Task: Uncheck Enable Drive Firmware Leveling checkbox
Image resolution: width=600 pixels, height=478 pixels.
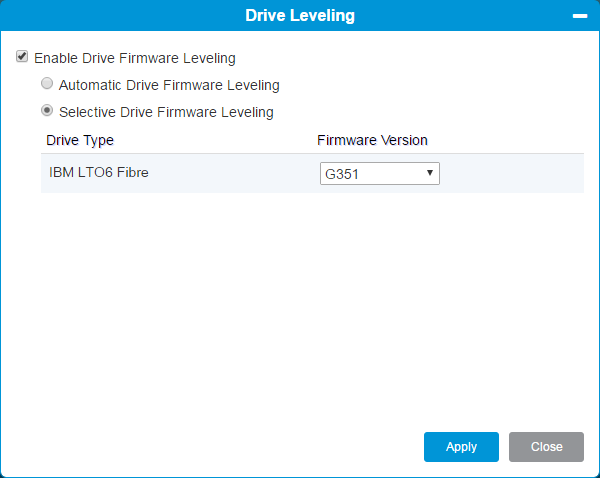Action: click(22, 56)
